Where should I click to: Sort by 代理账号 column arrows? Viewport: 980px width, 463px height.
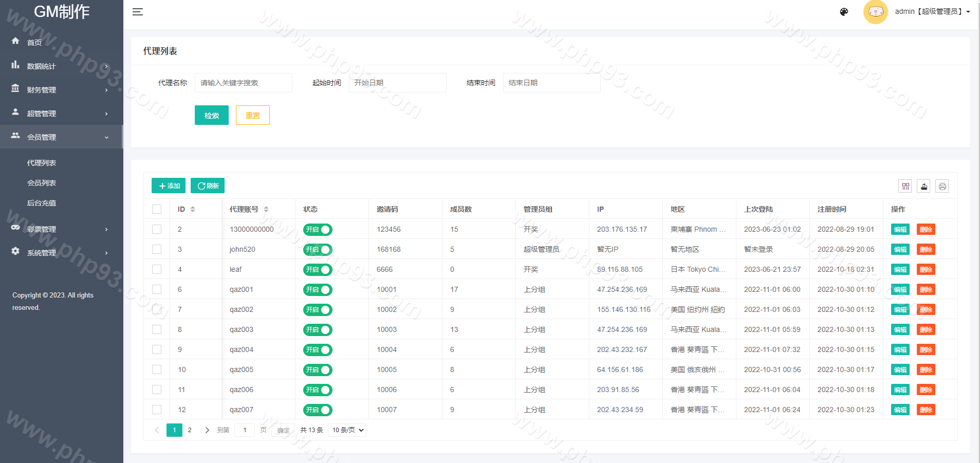coord(266,209)
